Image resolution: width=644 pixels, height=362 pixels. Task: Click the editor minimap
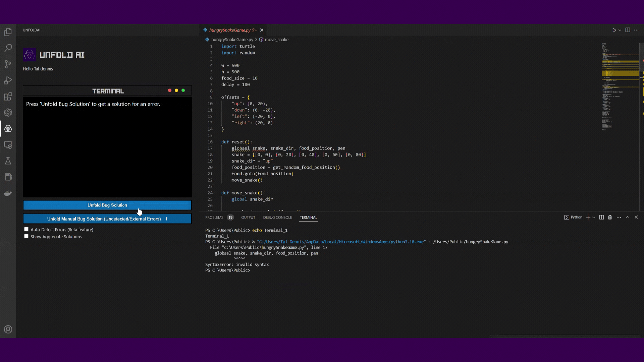[620, 87]
